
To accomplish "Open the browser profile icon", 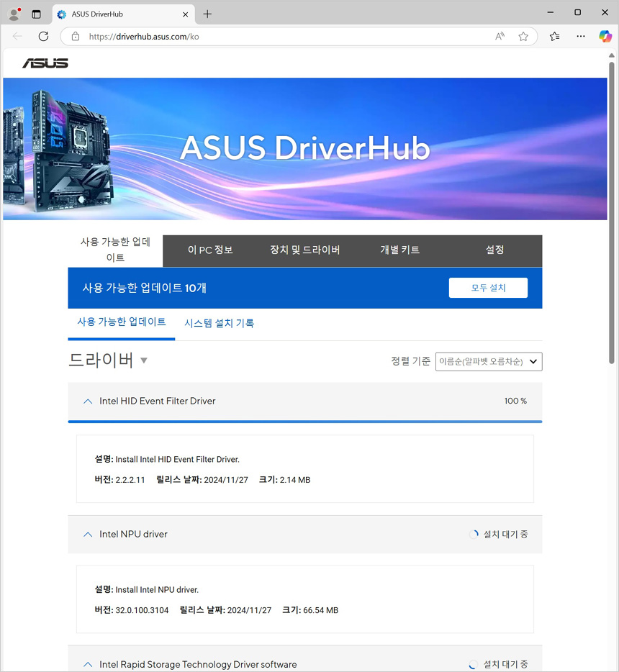I will coord(14,14).
